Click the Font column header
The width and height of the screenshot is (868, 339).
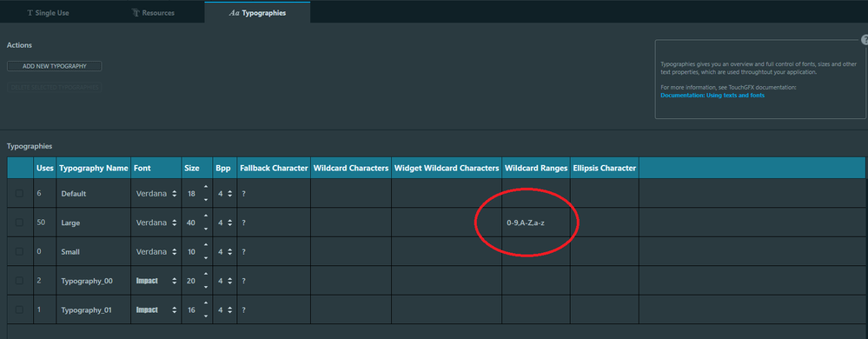(x=156, y=168)
